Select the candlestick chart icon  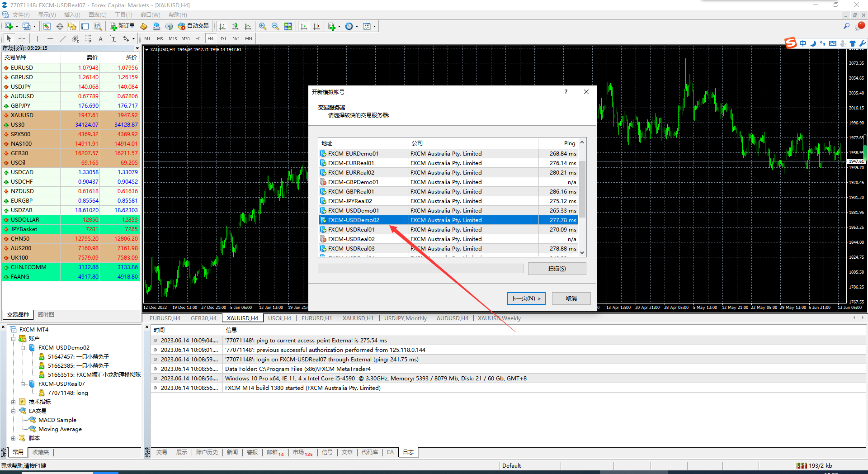point(235,26)
